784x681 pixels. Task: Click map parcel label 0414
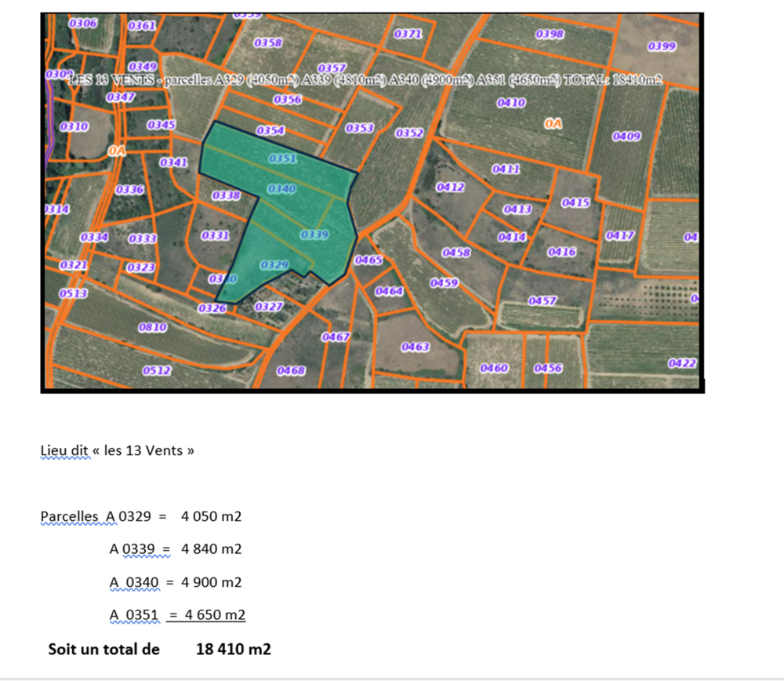click(512, 237)
